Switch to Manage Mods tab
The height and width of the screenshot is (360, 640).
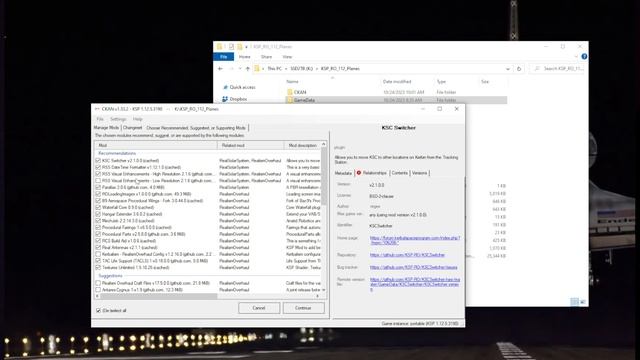tap(106, 128)
